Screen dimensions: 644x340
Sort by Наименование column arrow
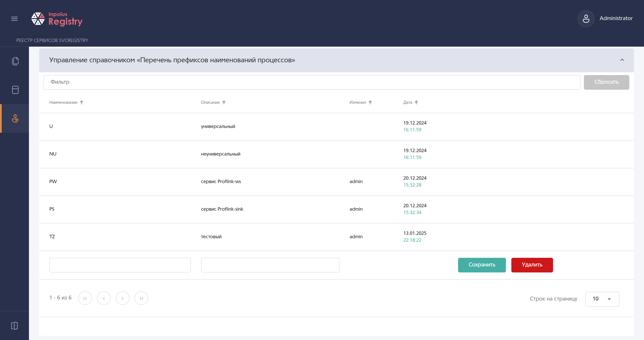coord(82,102)
